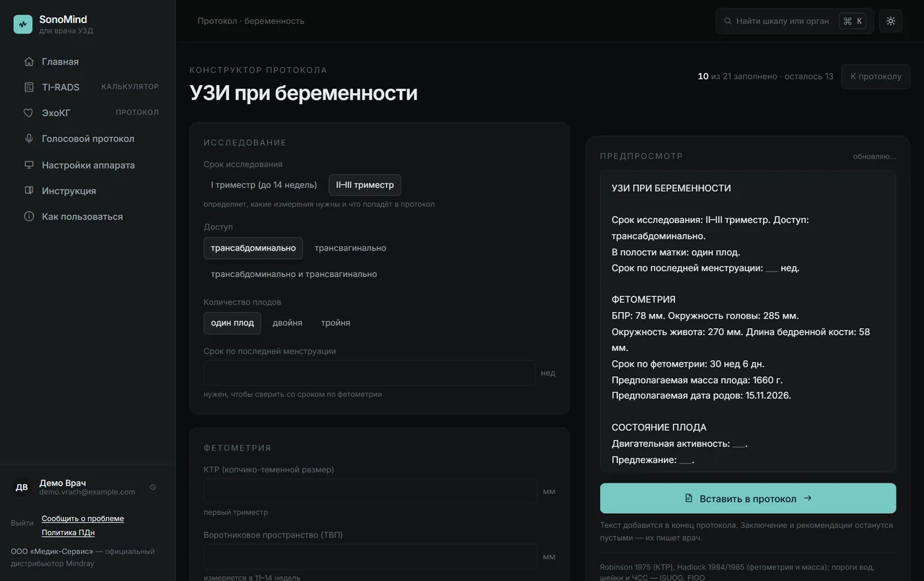Click the ФЕТОМЕТРИЯ heading in preview
Image resolution: width=924 pixels, height=581 pixels.
tap(643, 299)
